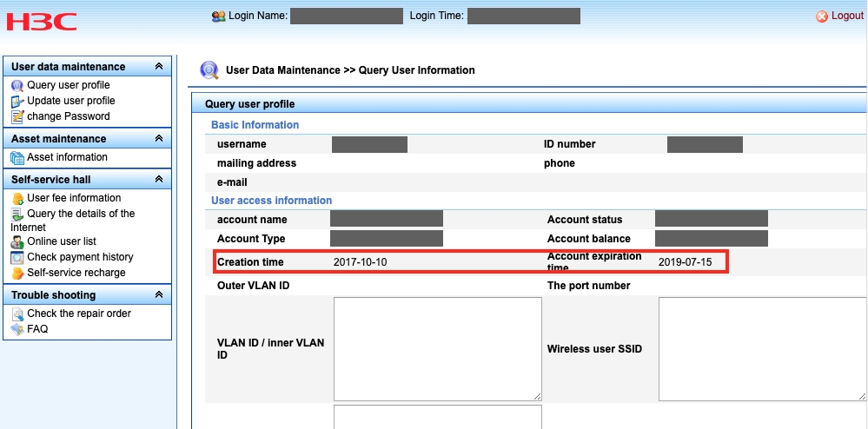Click the H3C logo

click(42, 22)
